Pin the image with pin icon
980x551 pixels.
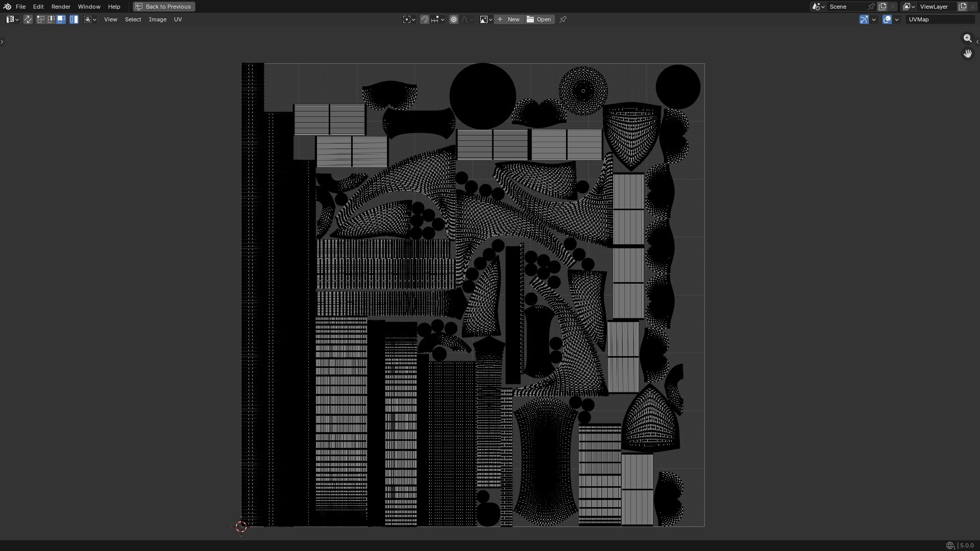click(563, 19)
